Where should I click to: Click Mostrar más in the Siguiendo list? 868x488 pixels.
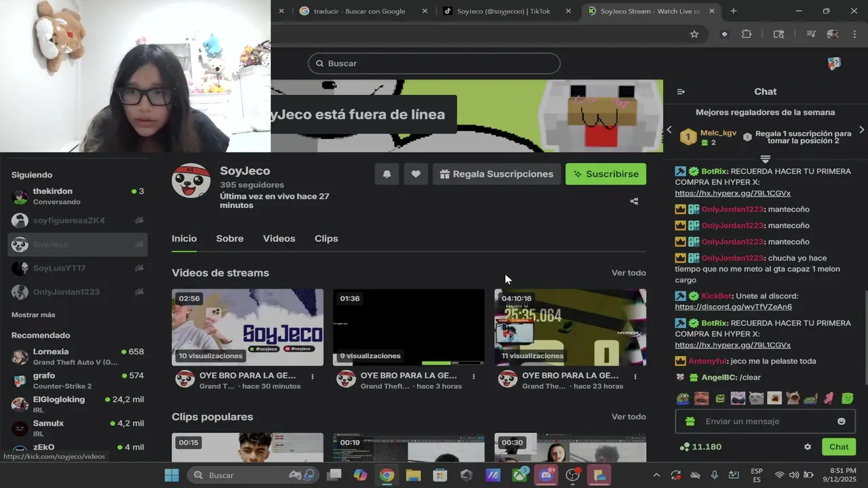click(x=33, y=315)
